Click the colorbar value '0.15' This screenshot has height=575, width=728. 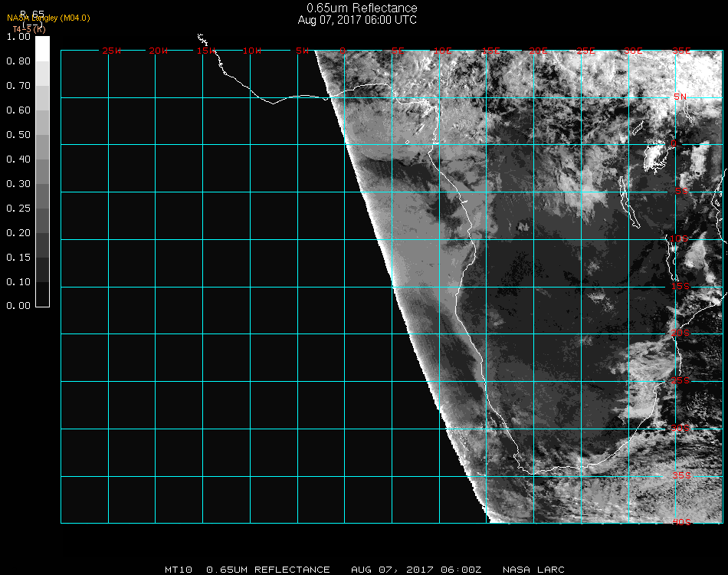18,258
